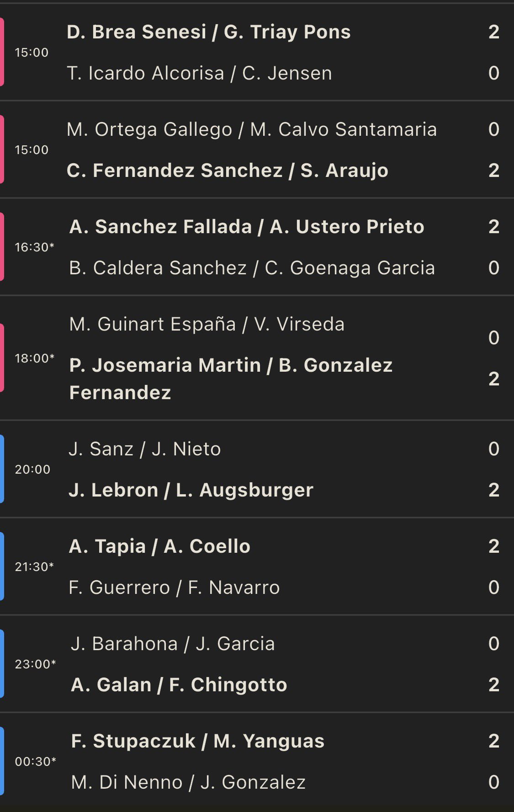Click the 00:30* match start time
This screenshot has width=514, height=812.
click(35, 762)
